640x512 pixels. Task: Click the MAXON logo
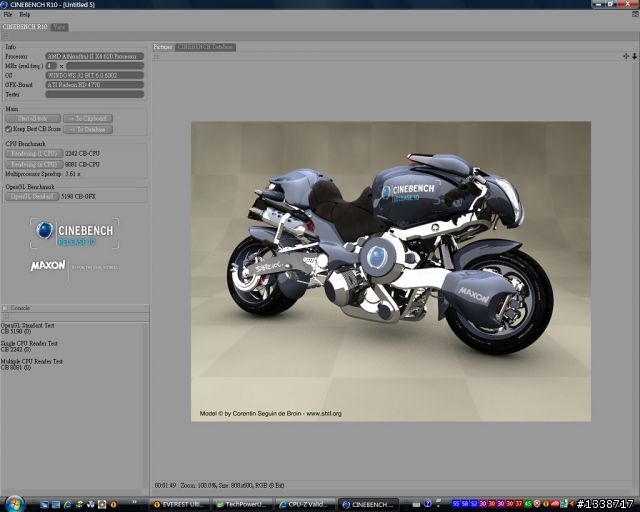48,266
